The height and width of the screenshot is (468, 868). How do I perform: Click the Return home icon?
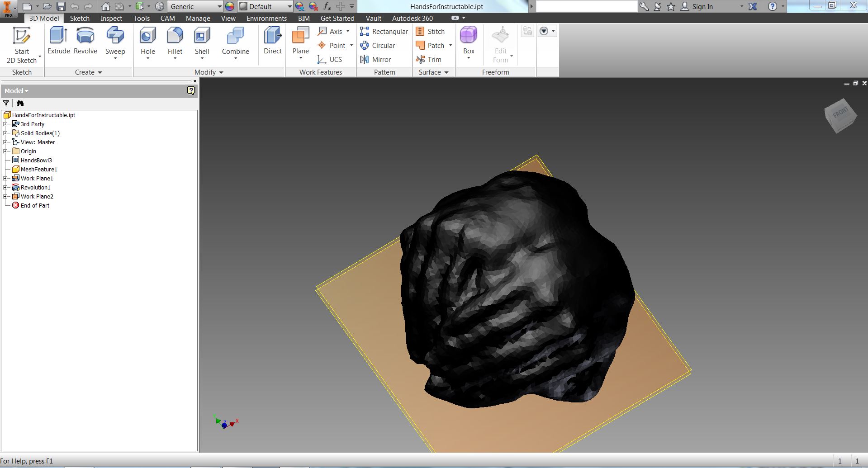coord(105,6)
